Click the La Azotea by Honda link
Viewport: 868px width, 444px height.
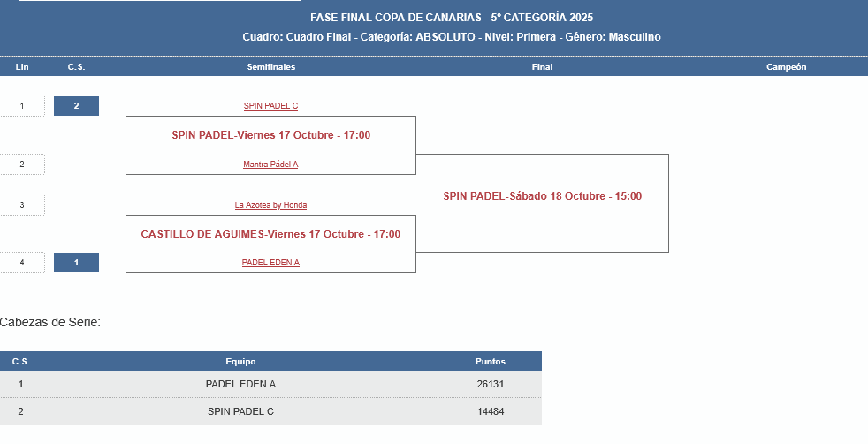pyautogui.click(x=270, y=205)
